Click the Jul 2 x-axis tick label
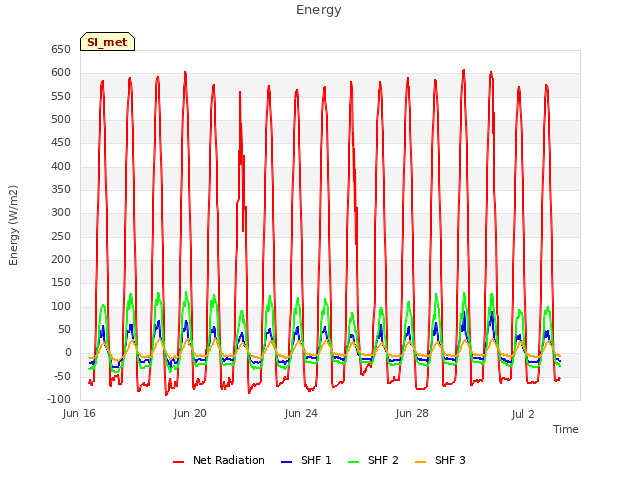The width and height of the screenshot is (640, 480). (x=523, y=414)
